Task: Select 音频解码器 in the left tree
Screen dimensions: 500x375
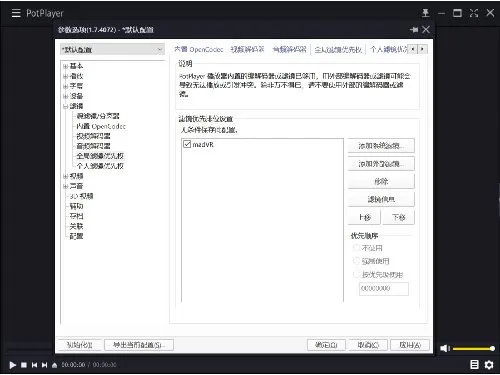Action: (93, 146)
